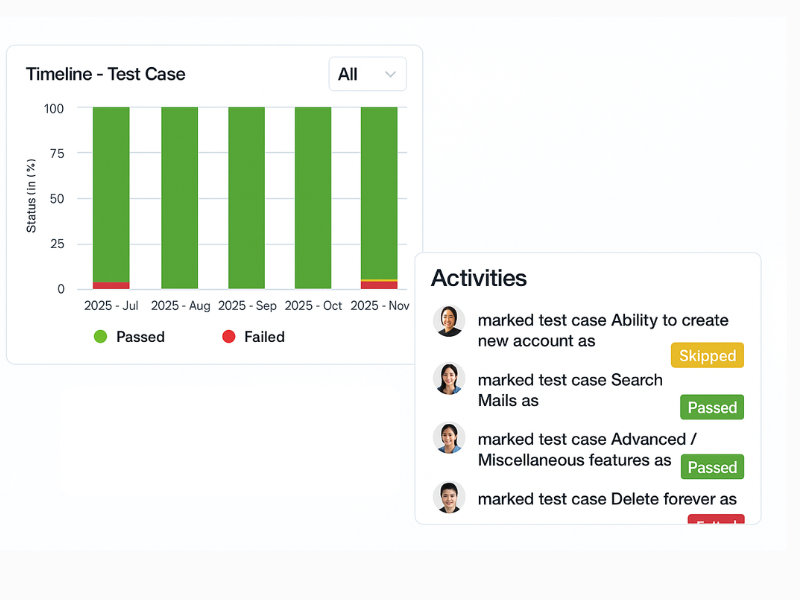Click the red failure segment of the July bar
800x600 pixels.
[110, 286]
